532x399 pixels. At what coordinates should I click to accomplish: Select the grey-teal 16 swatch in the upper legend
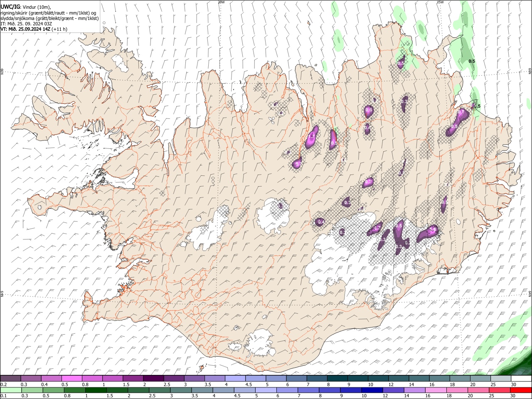pos(440,378)
